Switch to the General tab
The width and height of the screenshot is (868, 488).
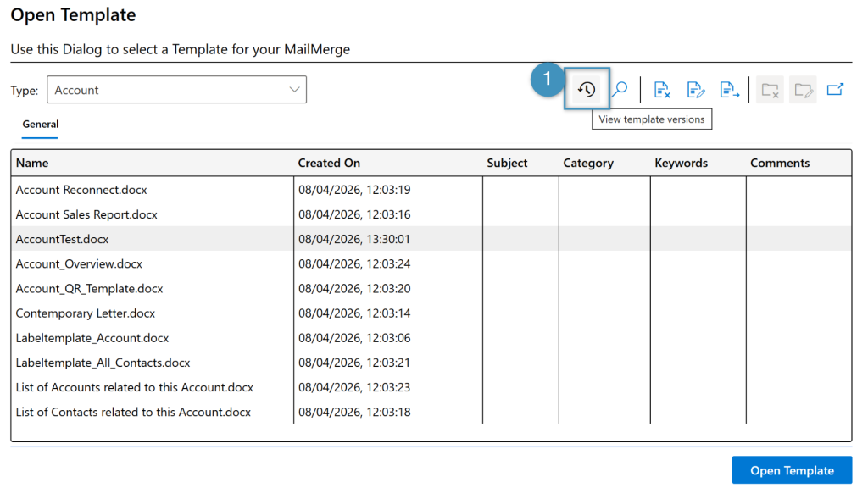(x=40, y=125)
